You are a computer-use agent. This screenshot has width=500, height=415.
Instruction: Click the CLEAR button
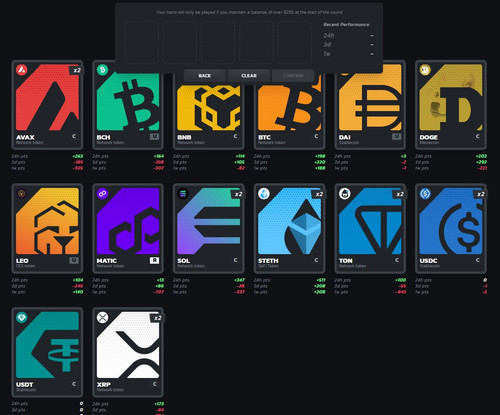click(249, 76)
